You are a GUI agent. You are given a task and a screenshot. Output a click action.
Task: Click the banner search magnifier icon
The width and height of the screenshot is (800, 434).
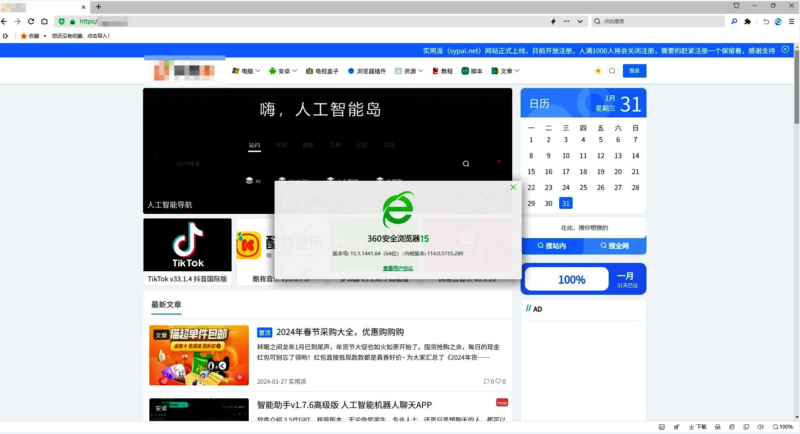[466, 164]
